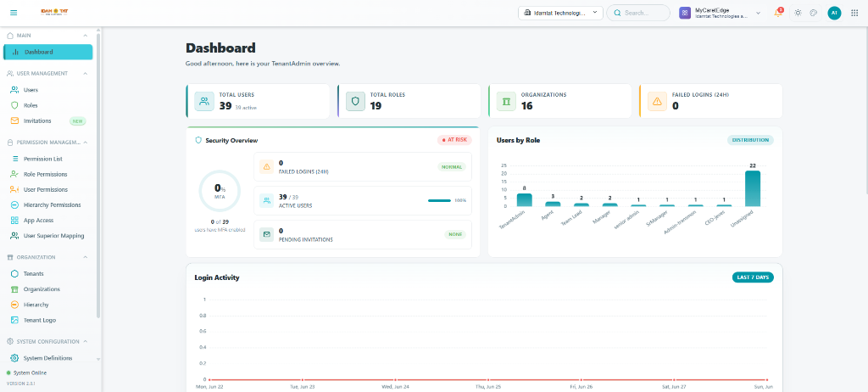Click the User Superior Mapping icon

tap(15, 236)
